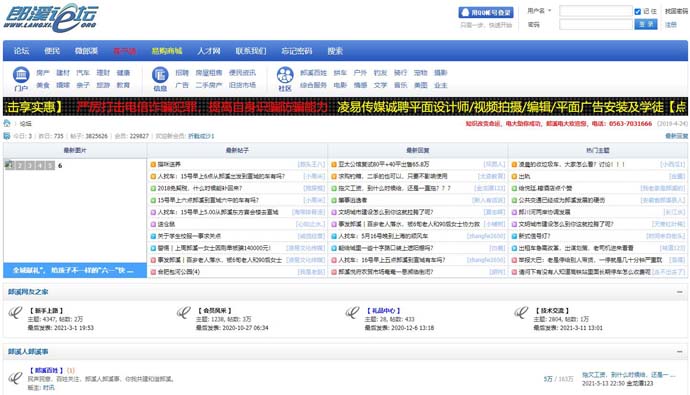The image size is (690, 395).
Task: Open the 人才网 navigation tab
Action: point(209,51)
